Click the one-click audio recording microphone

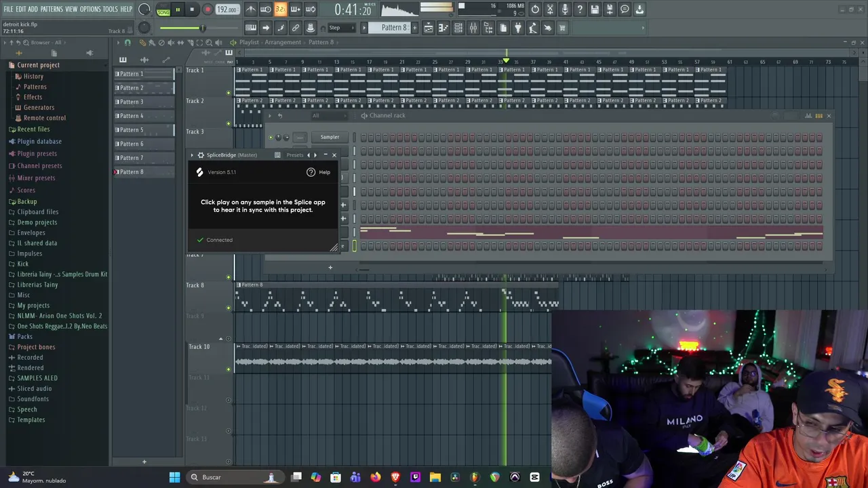(x=565, y=9)
